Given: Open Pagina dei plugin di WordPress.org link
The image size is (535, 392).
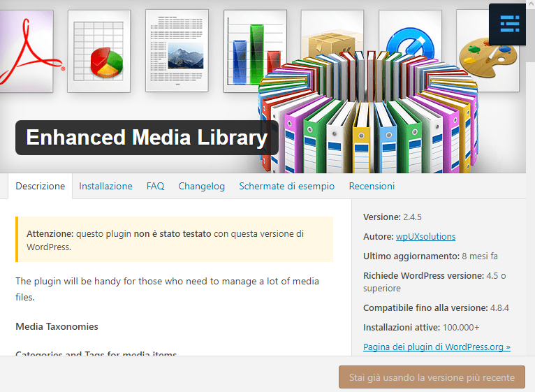Looking at the screenshot, I should (x=437, y=347).
